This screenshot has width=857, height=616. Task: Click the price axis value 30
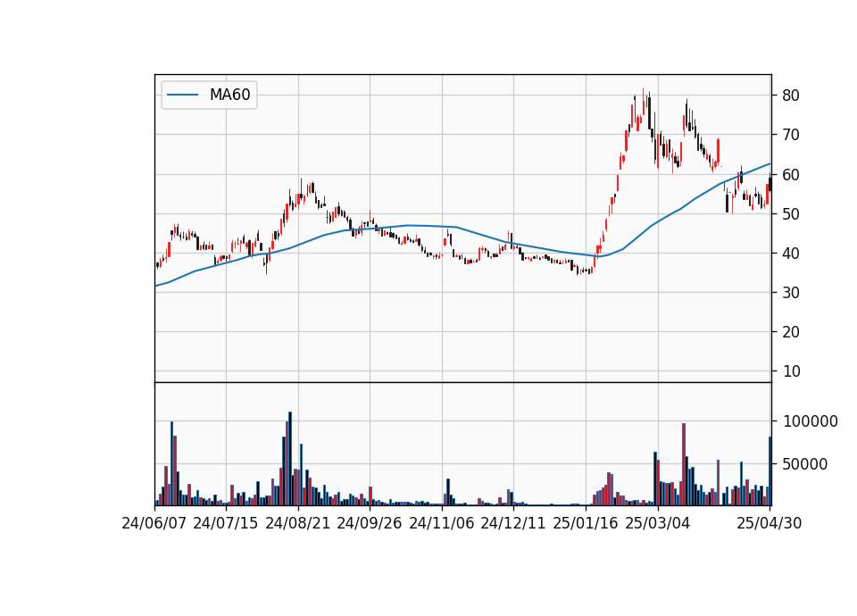[791, 293]
